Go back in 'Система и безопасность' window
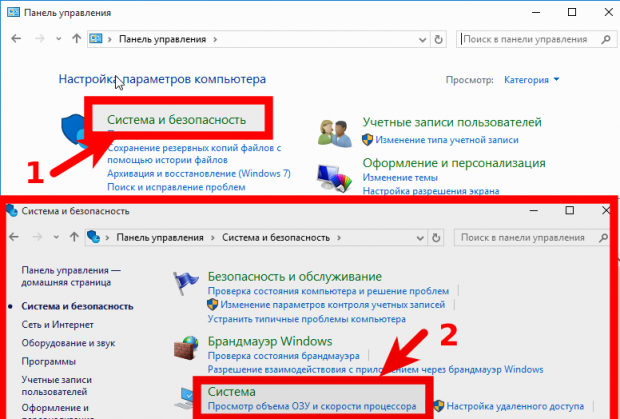This screenshot has width=620, height=419. click(14, 237)
